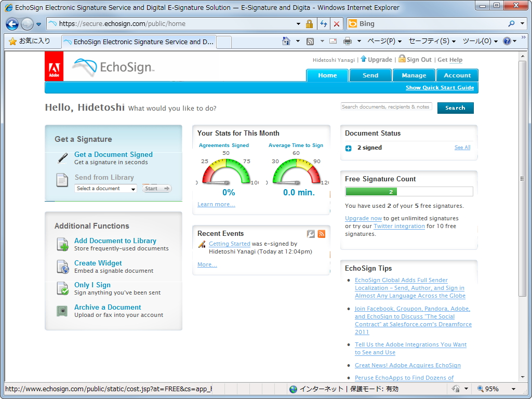Open the Bing search provider dropdown arrow
Image resolution: width=532 pixels, height=399 pixels.
click(x=523, y=24)
